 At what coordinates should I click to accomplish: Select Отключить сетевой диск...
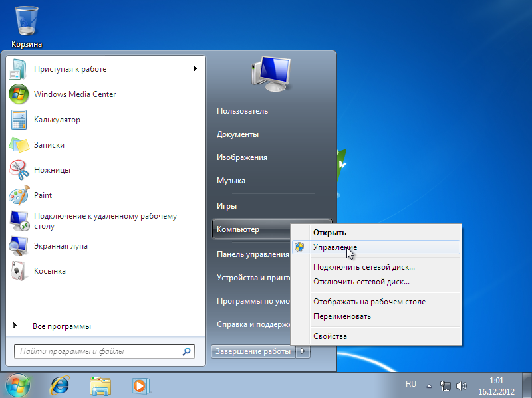pyautogui.click(x=376, y=282)
